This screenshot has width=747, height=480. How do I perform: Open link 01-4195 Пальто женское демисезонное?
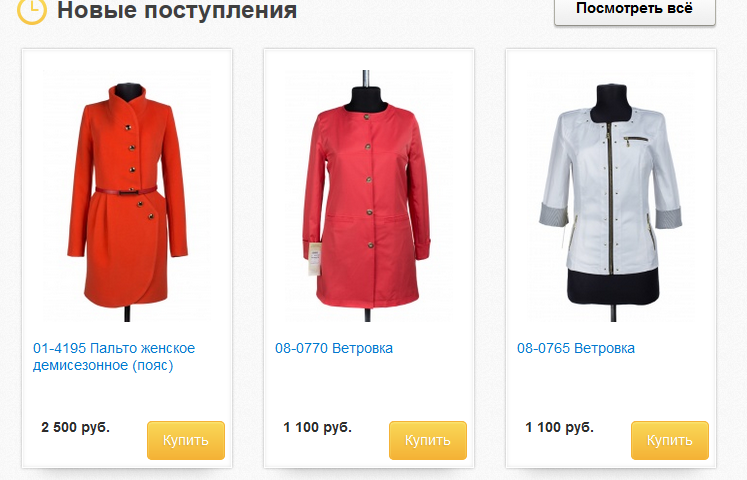[114, 357]
